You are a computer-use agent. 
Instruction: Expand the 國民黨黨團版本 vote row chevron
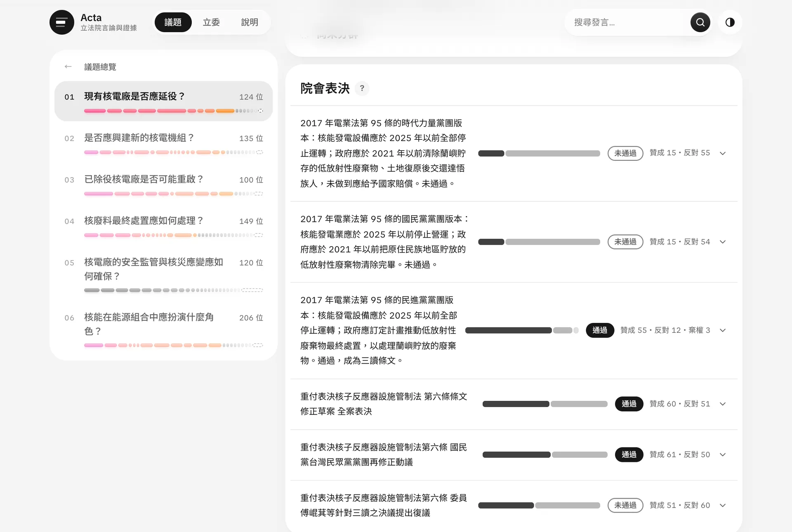point(723,242)
